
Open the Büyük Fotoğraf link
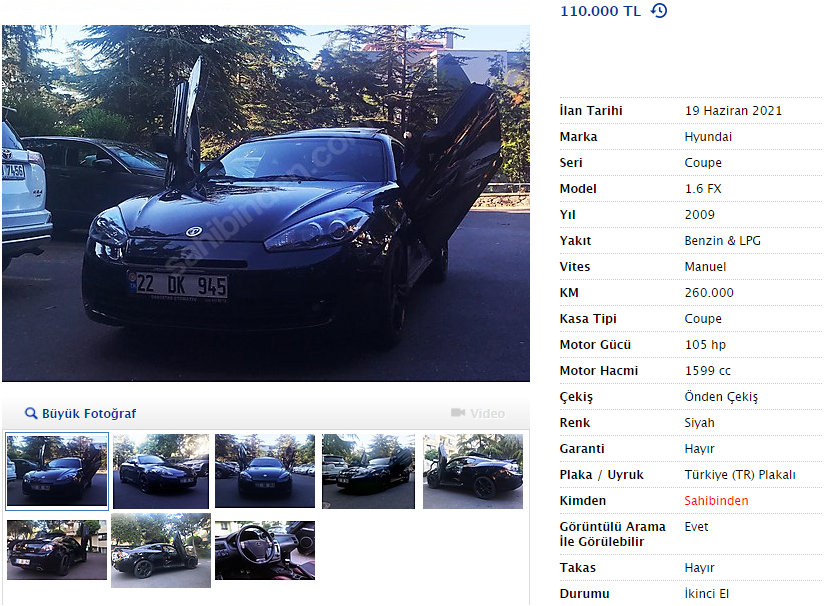coord(88,414)
